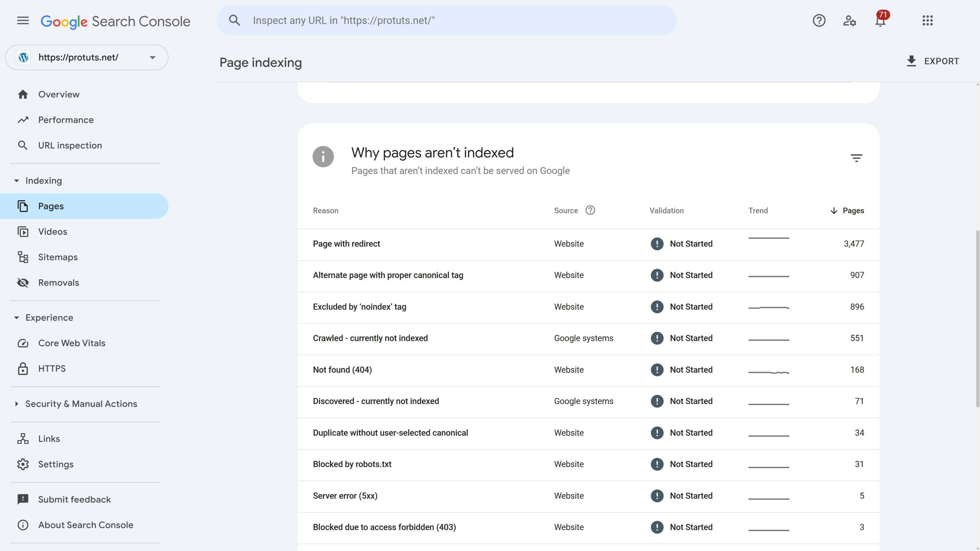
Task: Click the Export download button
Action: pos(933,61)
